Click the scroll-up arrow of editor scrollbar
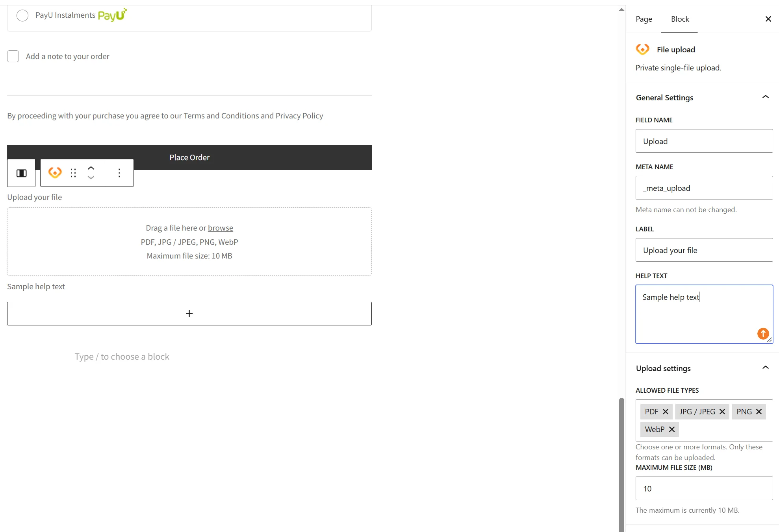This screenshot has width=779, height=532. [621, 9]
